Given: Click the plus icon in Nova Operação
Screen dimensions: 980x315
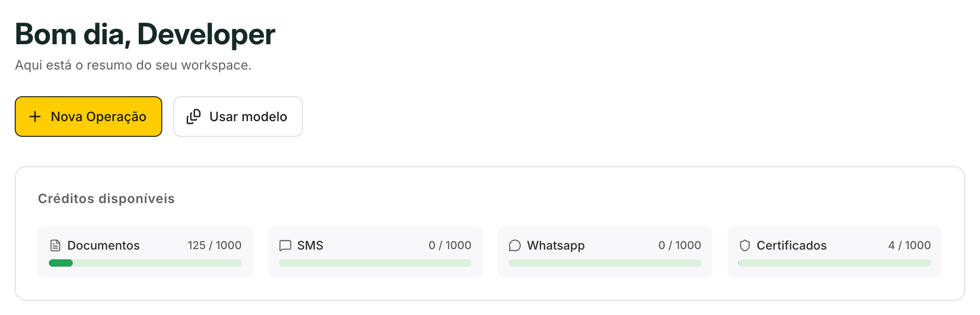Looking at the screenshot, I should pyautogui.click(x=35, y=117).
